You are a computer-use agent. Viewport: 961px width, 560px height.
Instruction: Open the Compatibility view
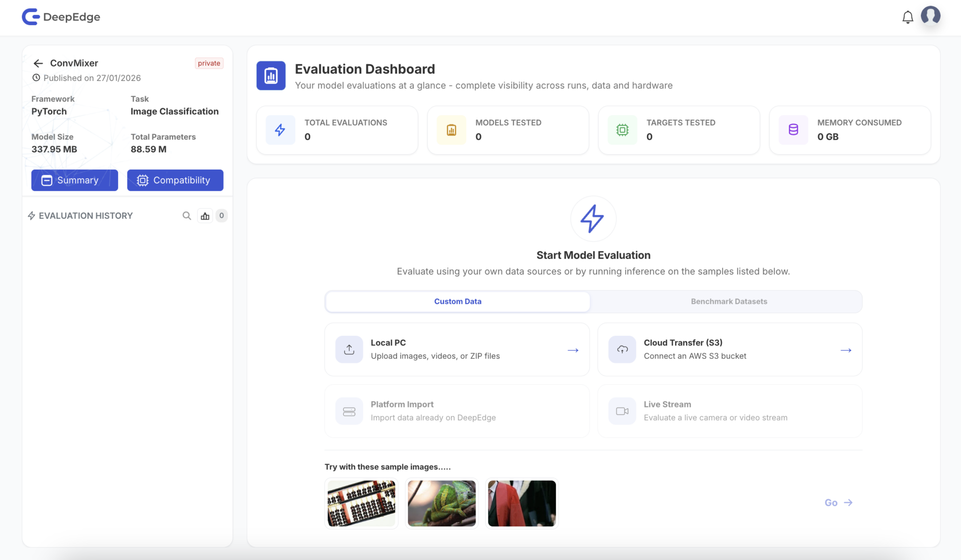[175, 180]
